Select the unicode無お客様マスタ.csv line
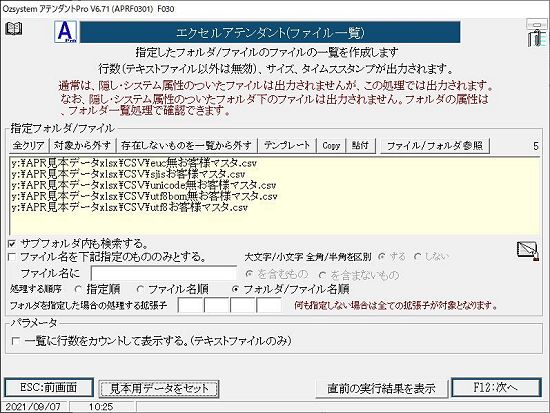This screenshot has height=413, width=550. tap(143, 185)
